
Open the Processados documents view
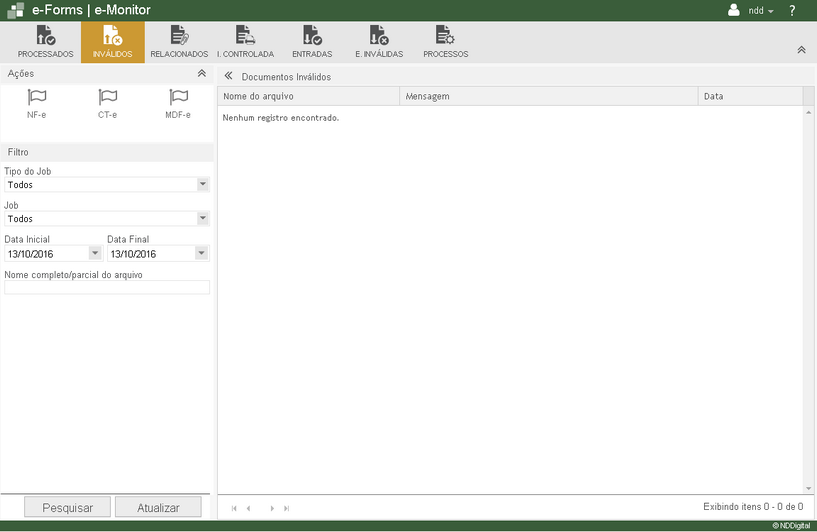point(46,42)
